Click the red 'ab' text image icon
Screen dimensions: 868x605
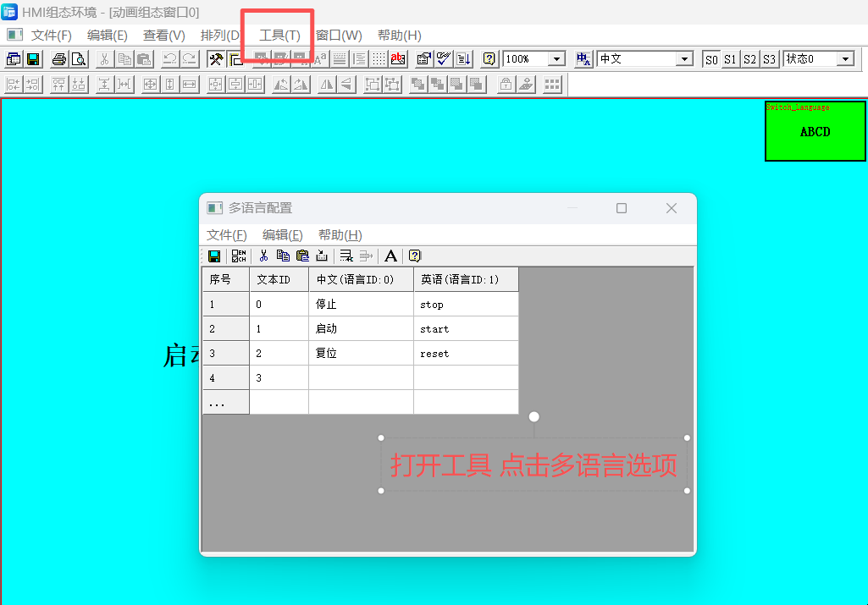(398, 58)
